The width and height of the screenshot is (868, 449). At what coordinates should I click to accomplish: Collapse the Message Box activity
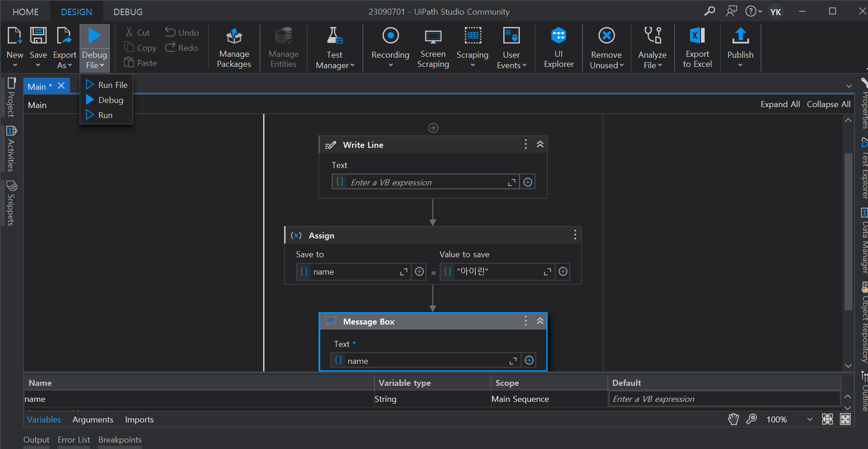pyautogui.click(x=540, y=321)
